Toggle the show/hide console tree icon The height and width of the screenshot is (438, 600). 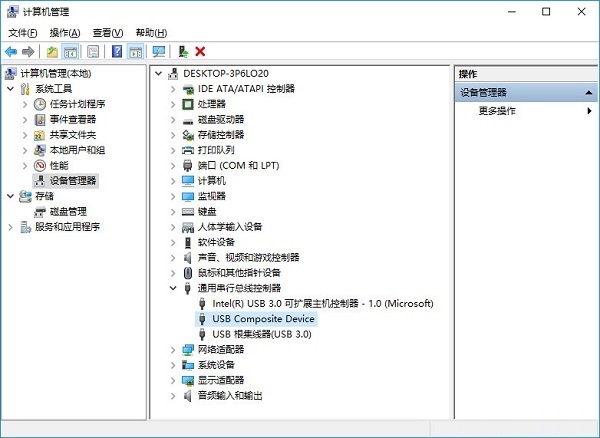(x=70, y=51)
